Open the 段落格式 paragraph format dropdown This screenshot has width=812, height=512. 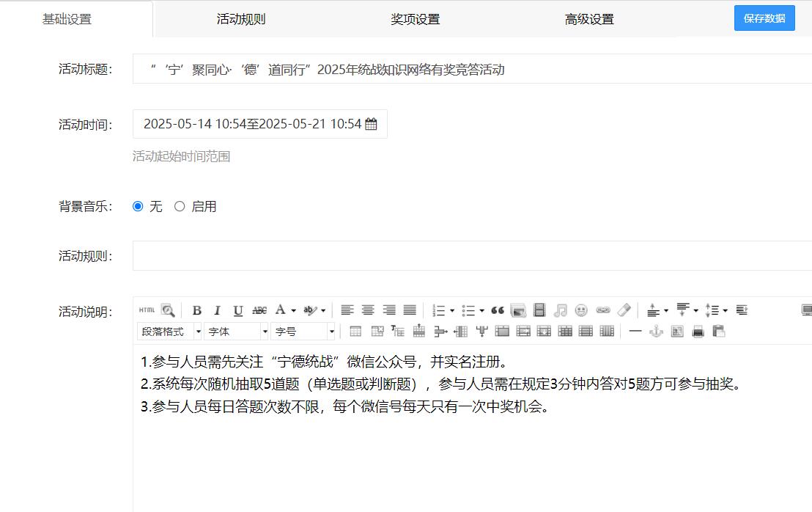(x=169, y=332)
